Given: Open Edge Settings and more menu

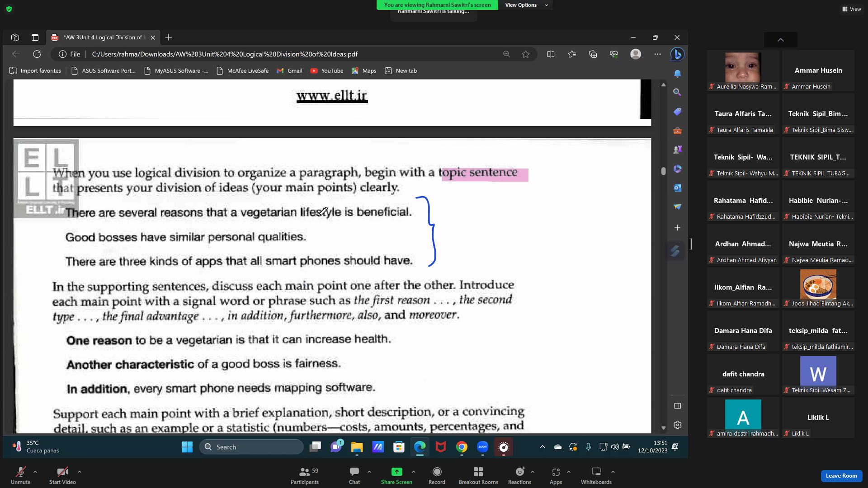Looking at the screenshot, I should click(x=657, y=54).
